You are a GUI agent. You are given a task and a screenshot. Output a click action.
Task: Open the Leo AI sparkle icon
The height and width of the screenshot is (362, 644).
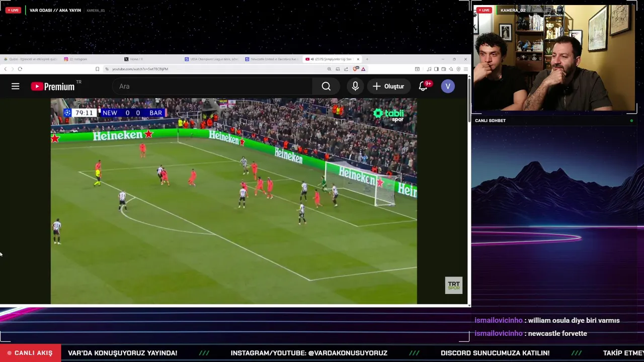click(451, 69)
